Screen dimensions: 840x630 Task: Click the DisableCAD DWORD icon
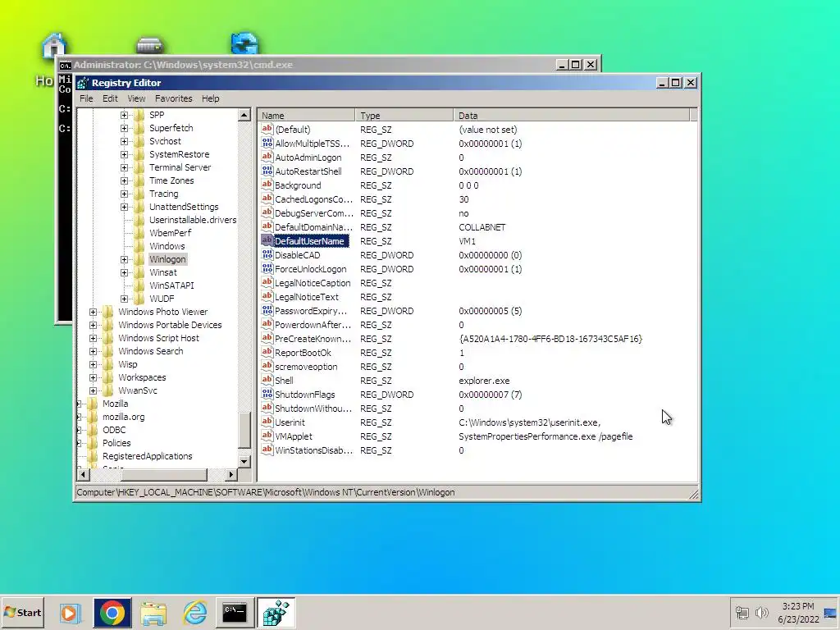coord(267,254)
